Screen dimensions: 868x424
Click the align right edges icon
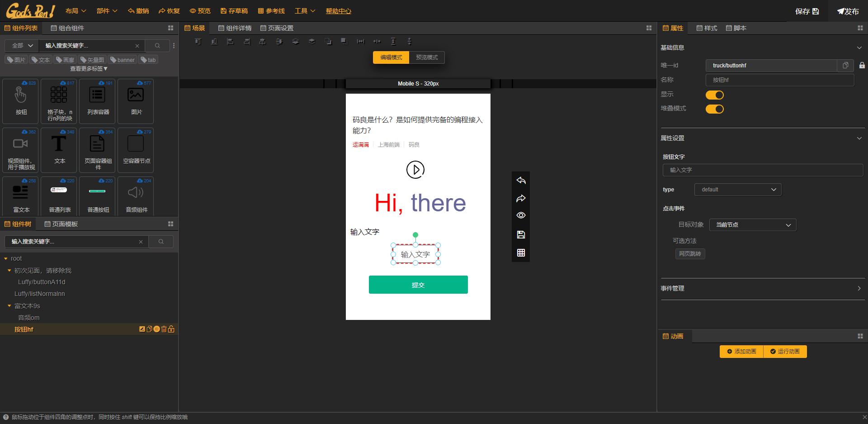click(247, 42)
